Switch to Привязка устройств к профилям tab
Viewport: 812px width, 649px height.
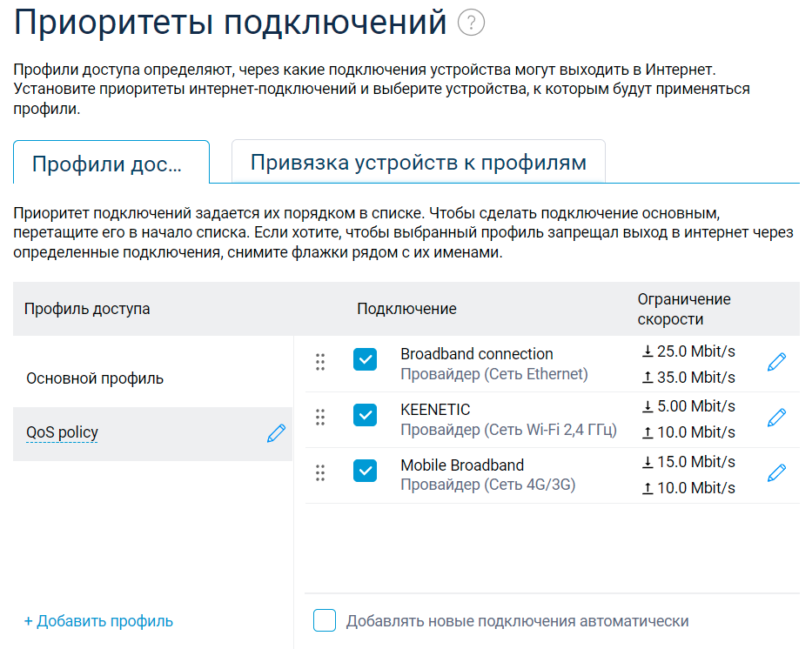pos(418,163)
